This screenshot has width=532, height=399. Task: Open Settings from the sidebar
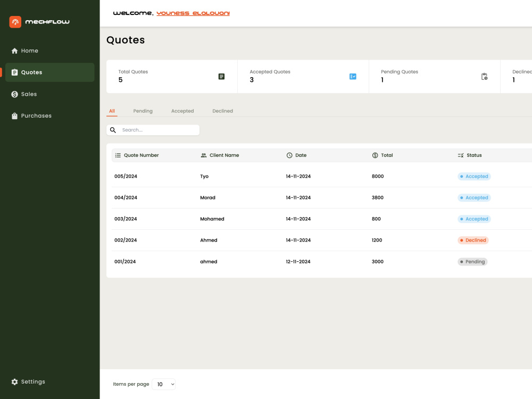click(x=50, y=381)
